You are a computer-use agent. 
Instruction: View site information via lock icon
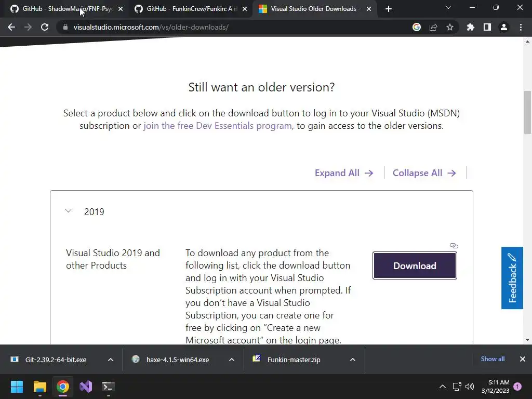click(65, 27)
